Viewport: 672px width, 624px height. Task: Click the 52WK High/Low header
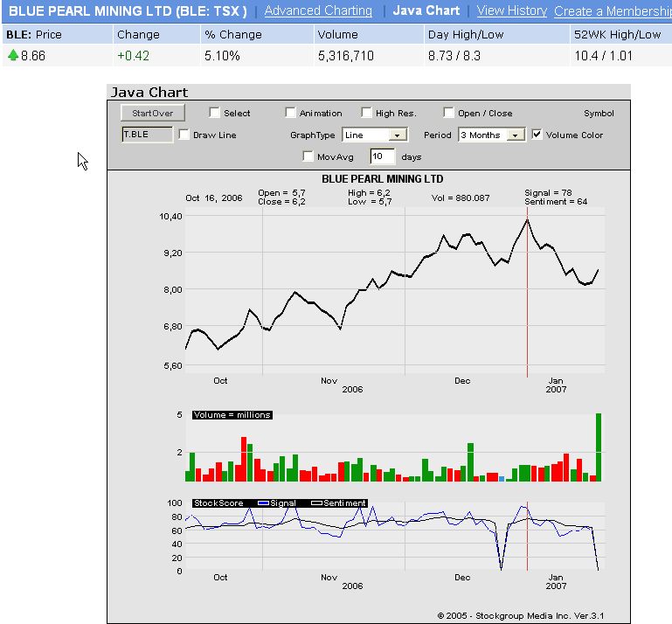618,34
